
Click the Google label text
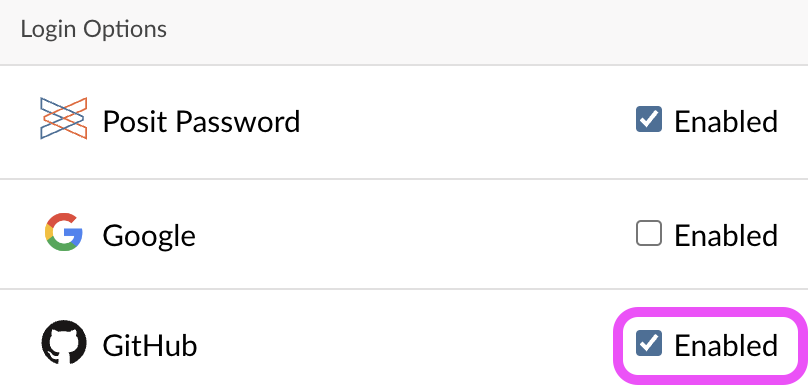(149, 236)
